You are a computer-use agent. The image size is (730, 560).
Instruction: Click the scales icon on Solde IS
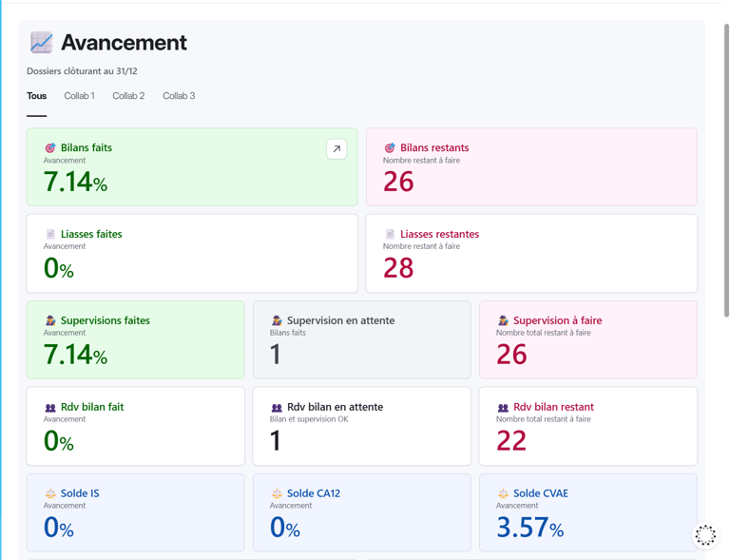50,494
